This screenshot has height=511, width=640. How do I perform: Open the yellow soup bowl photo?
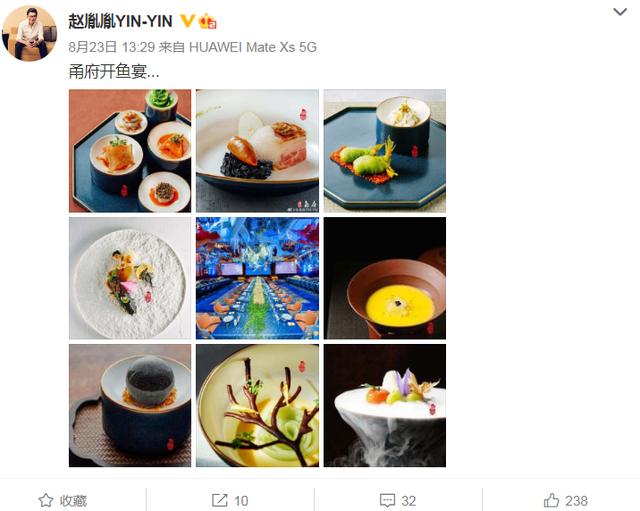click(385, 278)
